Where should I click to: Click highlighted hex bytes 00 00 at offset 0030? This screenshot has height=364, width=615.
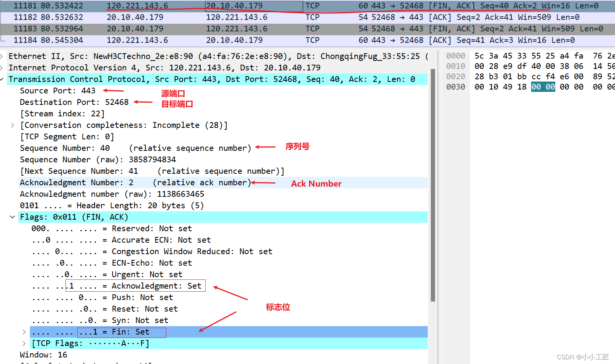(543, 87)
